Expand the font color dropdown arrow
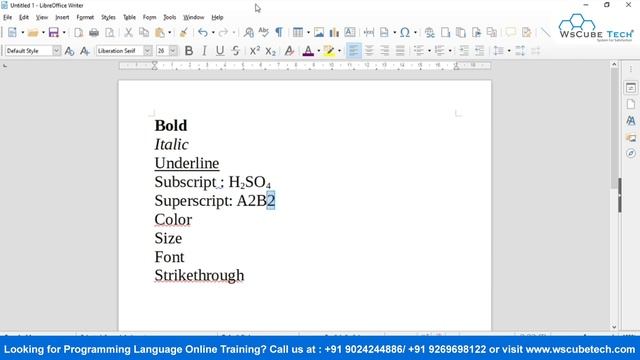640x360 pixels. [319, 51]
